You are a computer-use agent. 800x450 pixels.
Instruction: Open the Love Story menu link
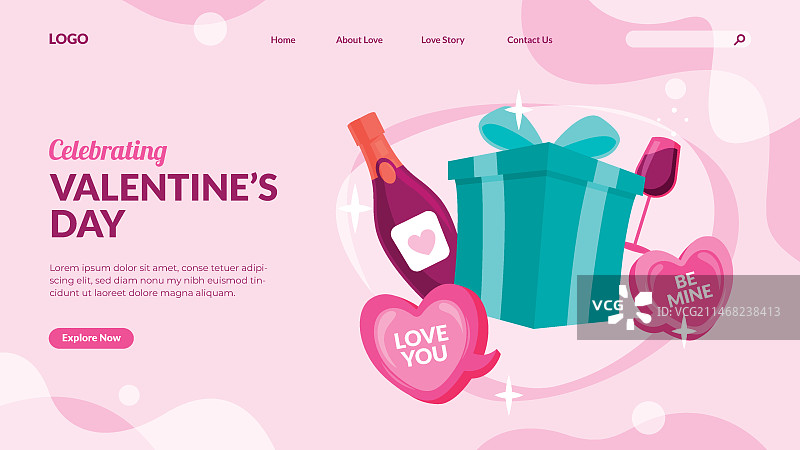443,40
